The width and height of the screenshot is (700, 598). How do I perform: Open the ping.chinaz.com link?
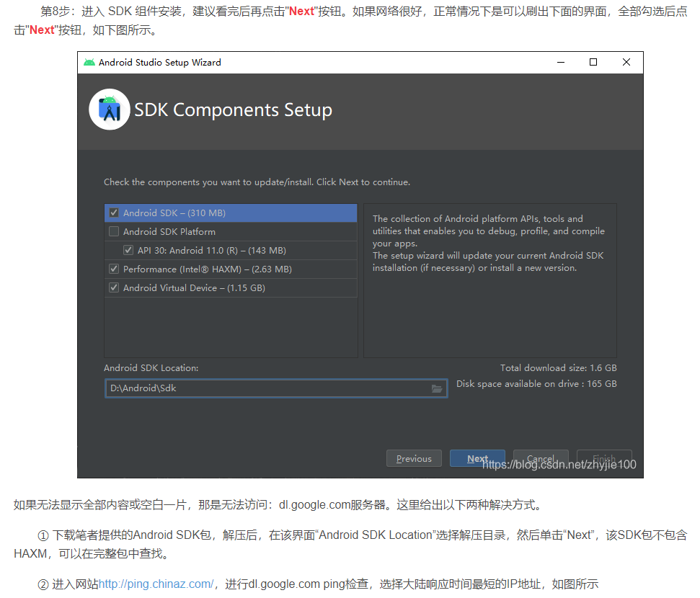coord(156,584)
